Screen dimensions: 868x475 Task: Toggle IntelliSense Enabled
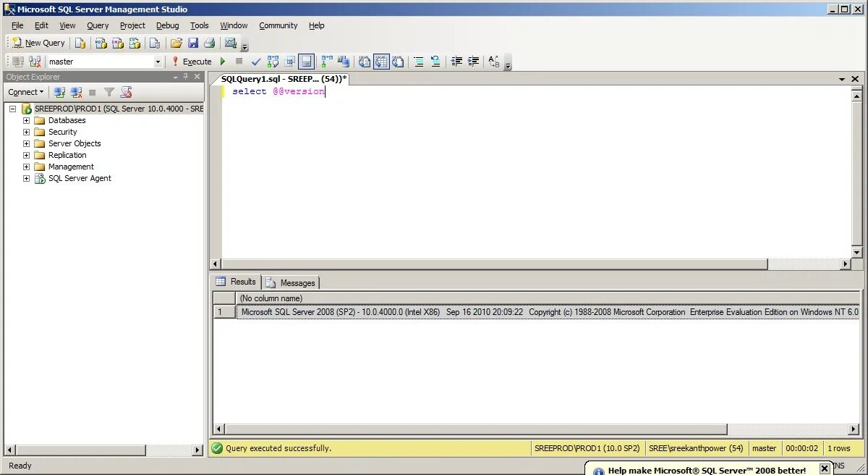pyautogui.click(x=306, y=62)
